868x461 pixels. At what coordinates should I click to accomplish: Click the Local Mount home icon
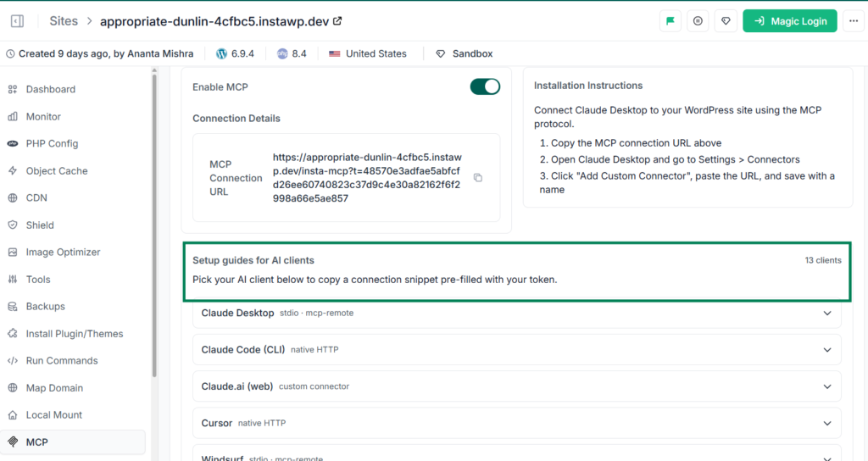click(13, 414)
